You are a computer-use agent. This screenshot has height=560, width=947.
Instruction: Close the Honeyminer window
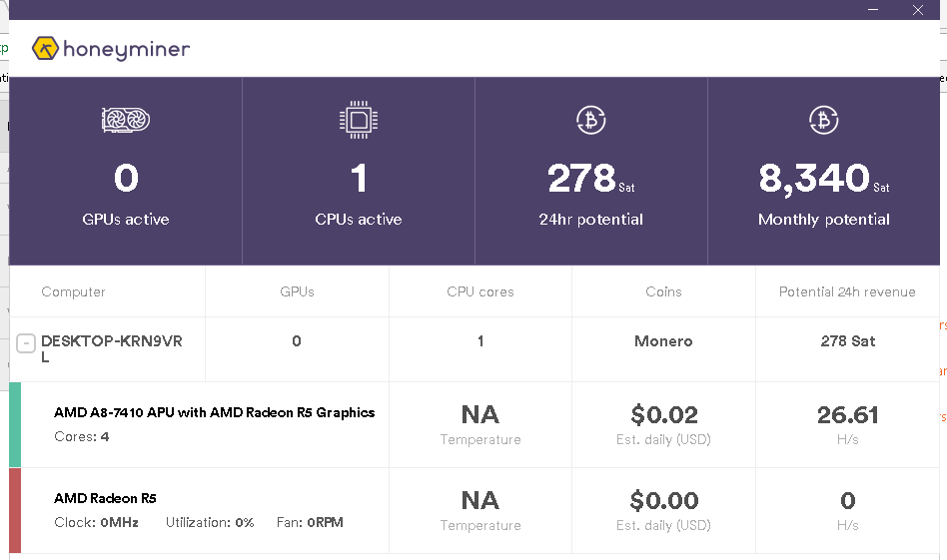pos(918,10)
